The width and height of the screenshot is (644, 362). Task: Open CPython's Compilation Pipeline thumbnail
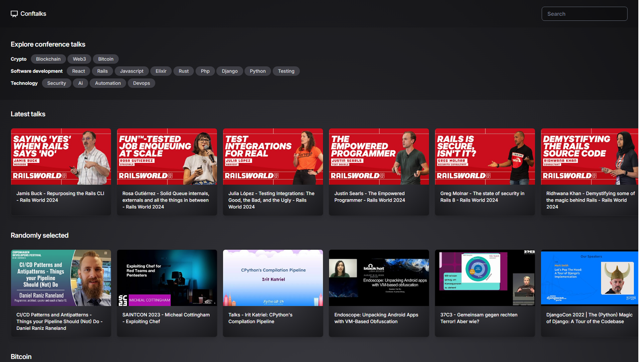tap(273, 278)
